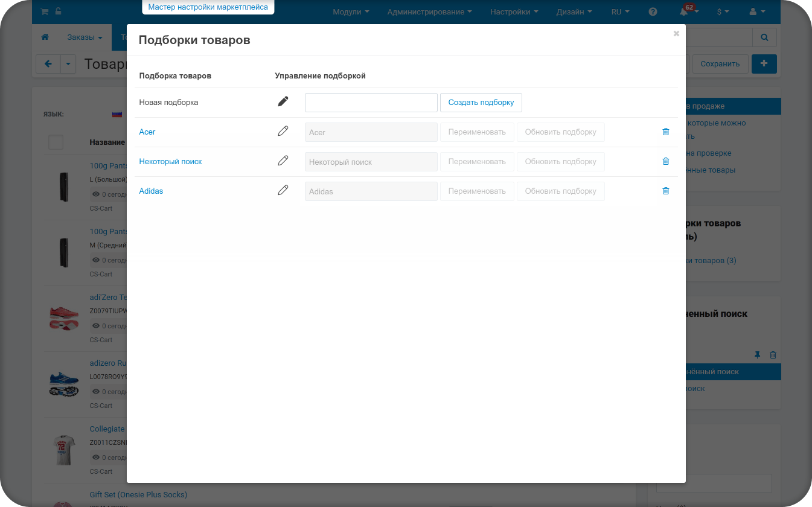Open the Модули dropdown menu
This screenshot has width=812, height=507.
point(351,12)
